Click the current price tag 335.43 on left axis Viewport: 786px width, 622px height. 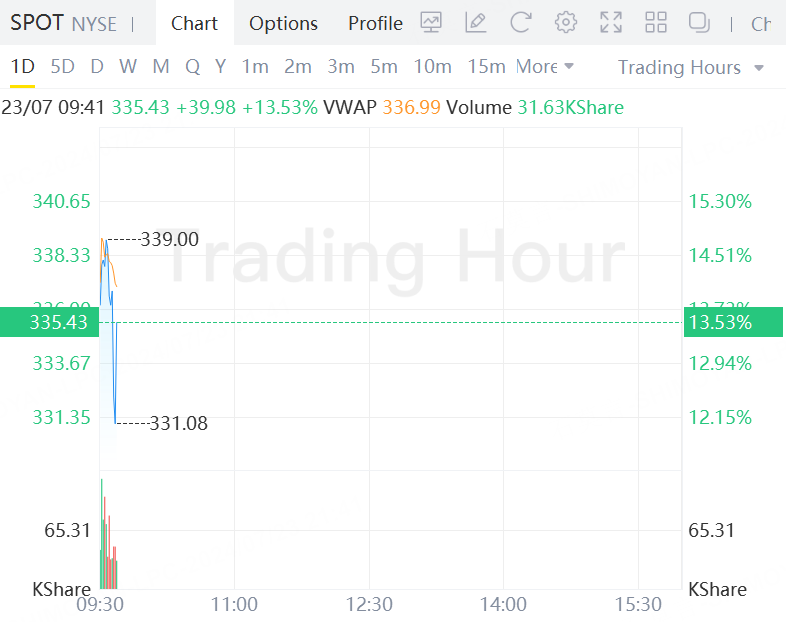tap(50, 322)
